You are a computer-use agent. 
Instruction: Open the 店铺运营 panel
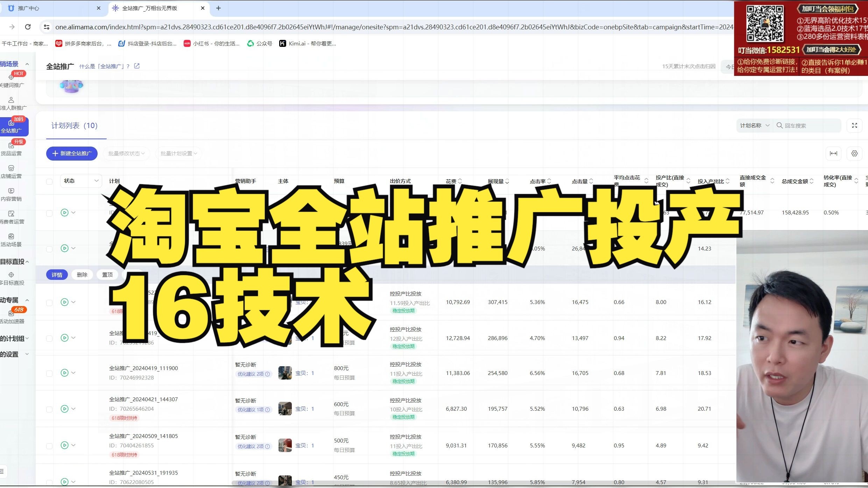(x=12, y=172)
